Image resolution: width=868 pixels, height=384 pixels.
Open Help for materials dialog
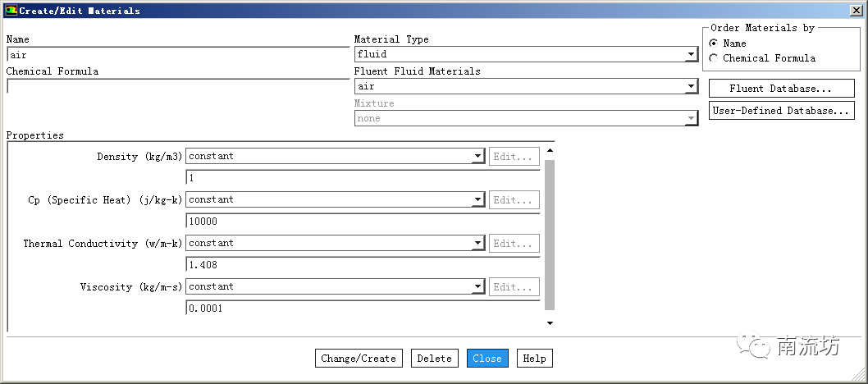tap(534, 359)
